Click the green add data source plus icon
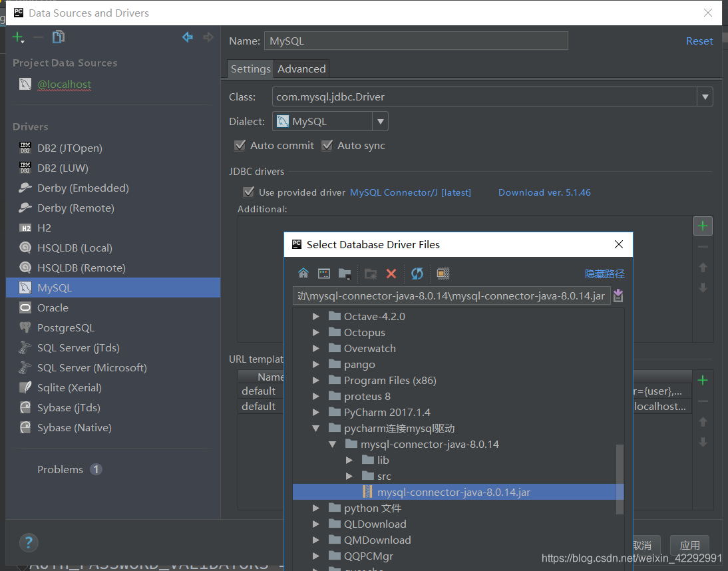 click(x=18, y=37)
